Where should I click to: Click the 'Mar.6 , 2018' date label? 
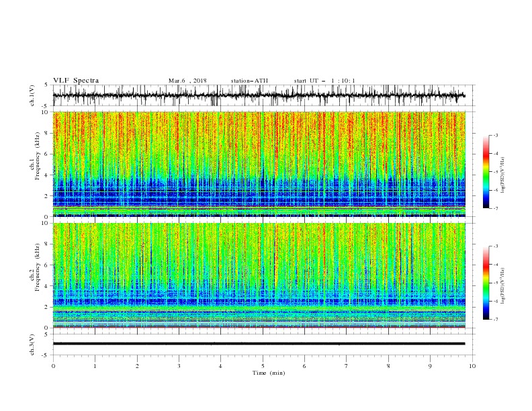[x=187, y=81]
